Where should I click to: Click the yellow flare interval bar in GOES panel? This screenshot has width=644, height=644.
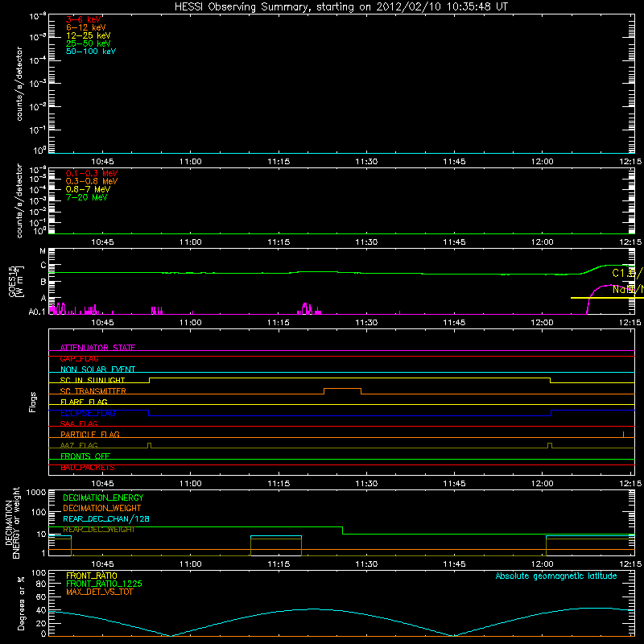[607, 298]
